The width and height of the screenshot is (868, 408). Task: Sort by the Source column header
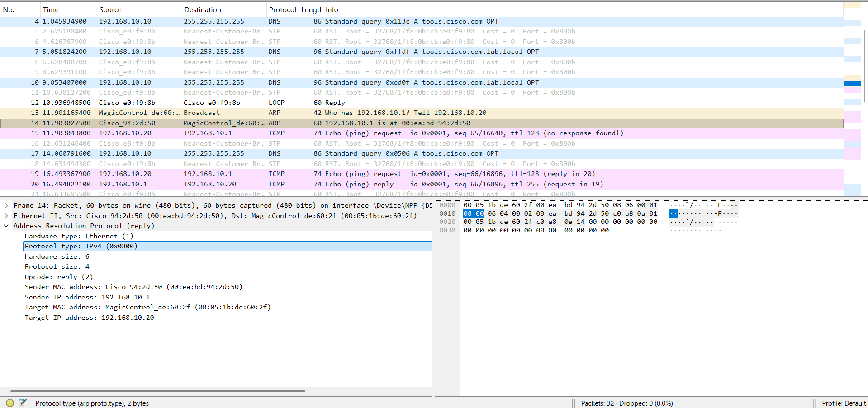click(x=138, y=9)
